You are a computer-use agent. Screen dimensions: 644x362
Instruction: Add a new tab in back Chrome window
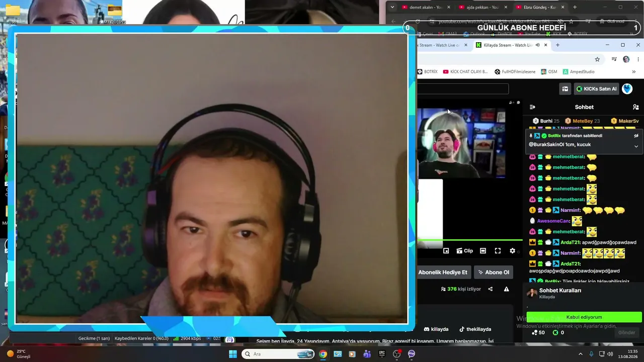pyautogui.click(x=575, y=8)
